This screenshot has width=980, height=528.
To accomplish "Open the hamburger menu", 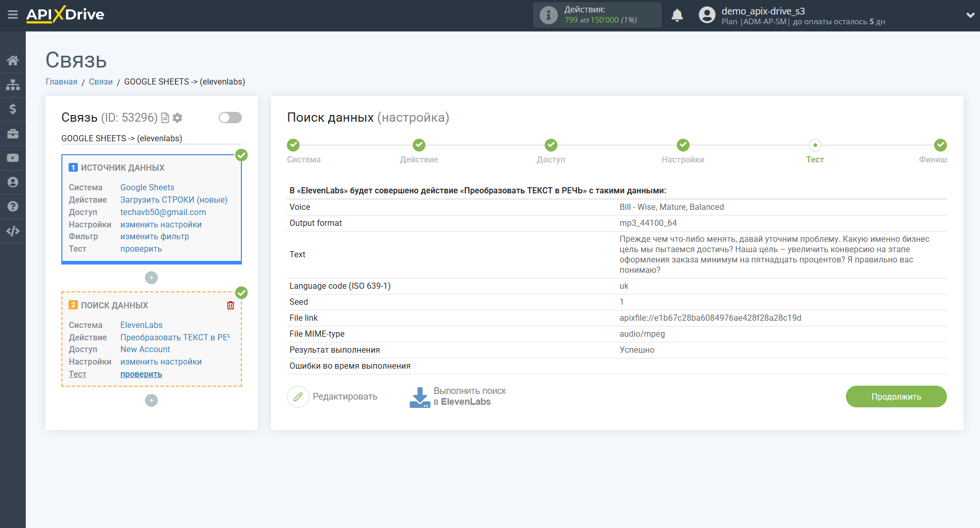I will pos(13,15).
